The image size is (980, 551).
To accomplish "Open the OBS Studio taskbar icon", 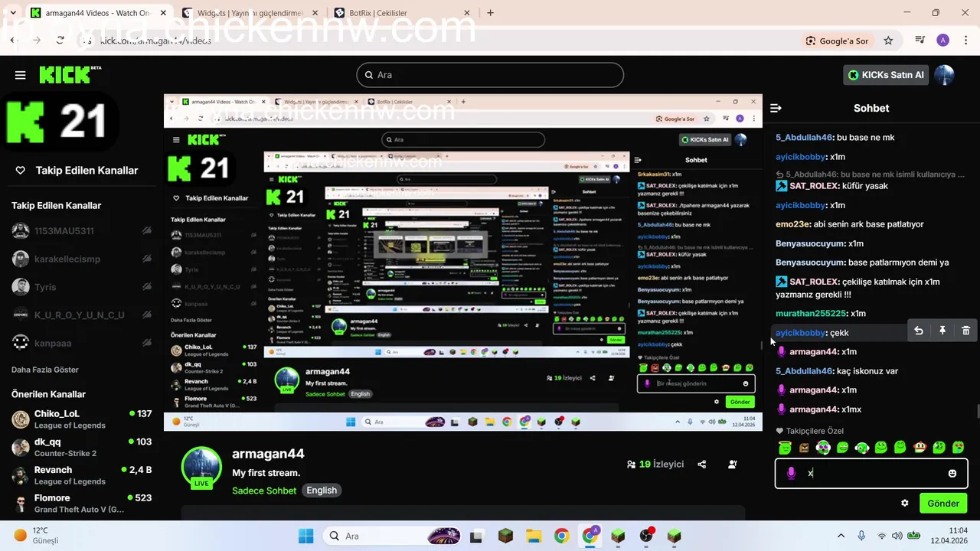I will point(646,536).
